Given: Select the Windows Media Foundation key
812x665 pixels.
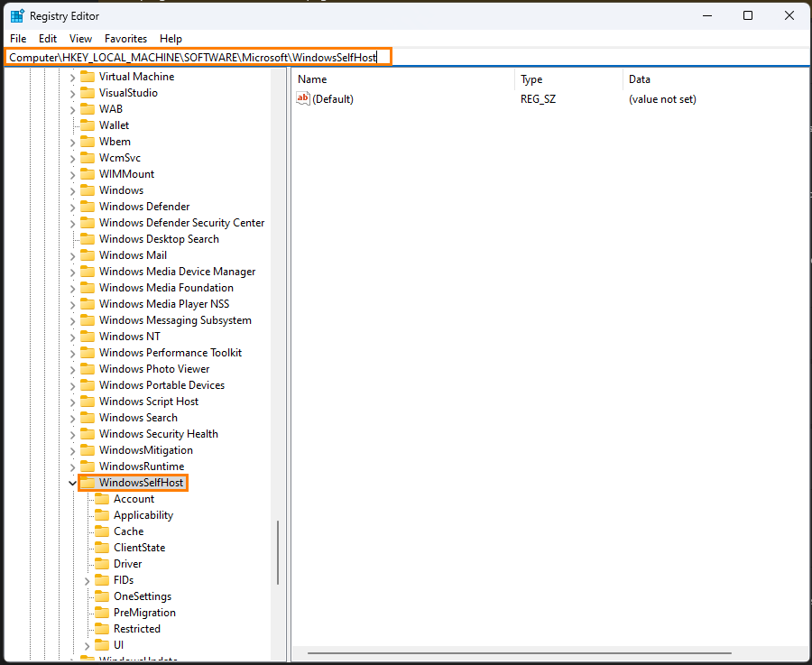Looking at the screenshot, I should [166, 288].
